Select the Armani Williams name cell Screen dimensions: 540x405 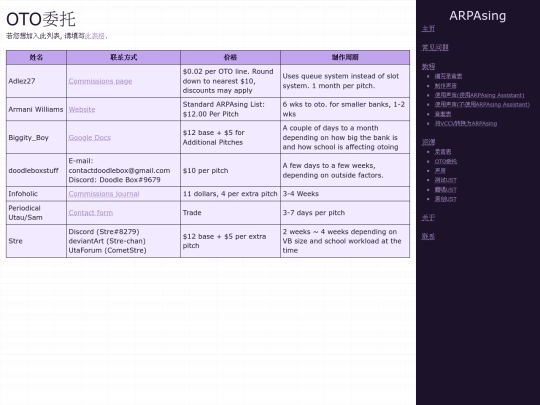click(36, 110)
